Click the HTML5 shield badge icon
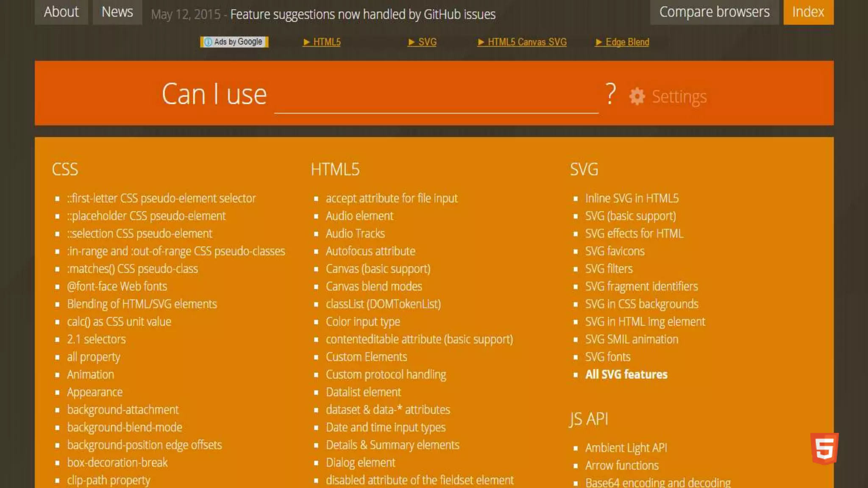Viewport: 868px width, 488px height. (x=824, y=449)
